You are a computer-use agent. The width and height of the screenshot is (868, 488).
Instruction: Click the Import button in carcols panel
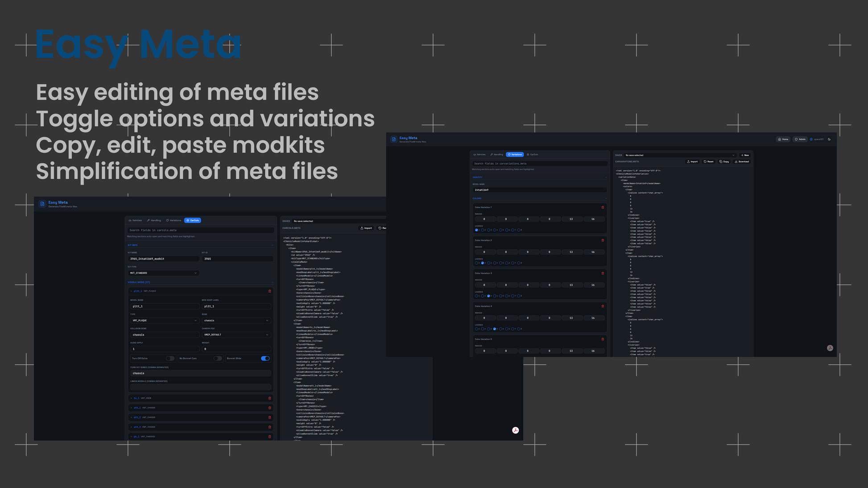pos(366,228)
